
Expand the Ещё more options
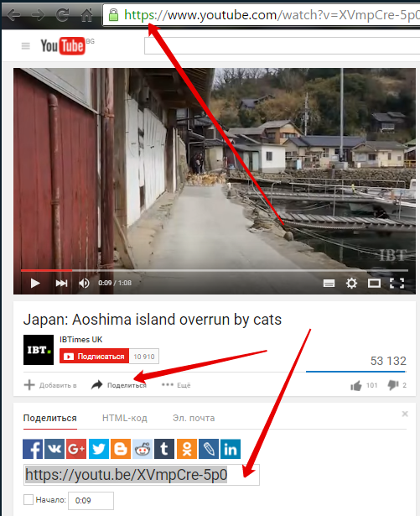tap(176, 385)
